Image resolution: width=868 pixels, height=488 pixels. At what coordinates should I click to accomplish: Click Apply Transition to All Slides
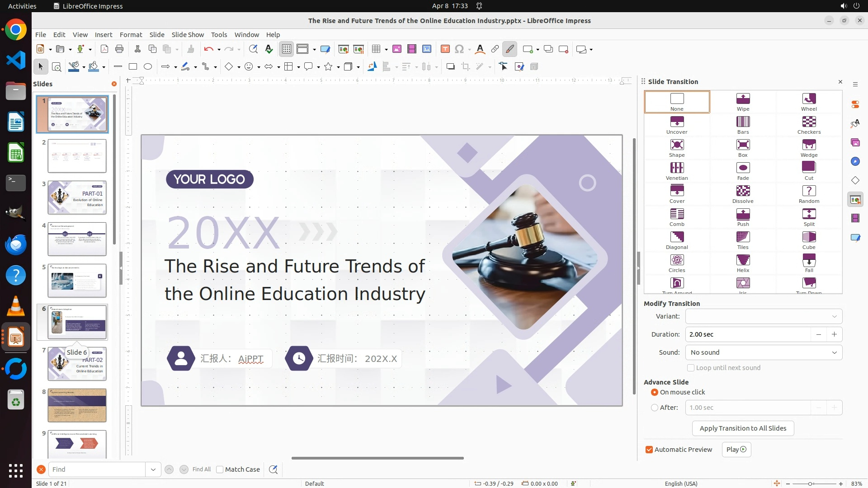pos(743,428)
